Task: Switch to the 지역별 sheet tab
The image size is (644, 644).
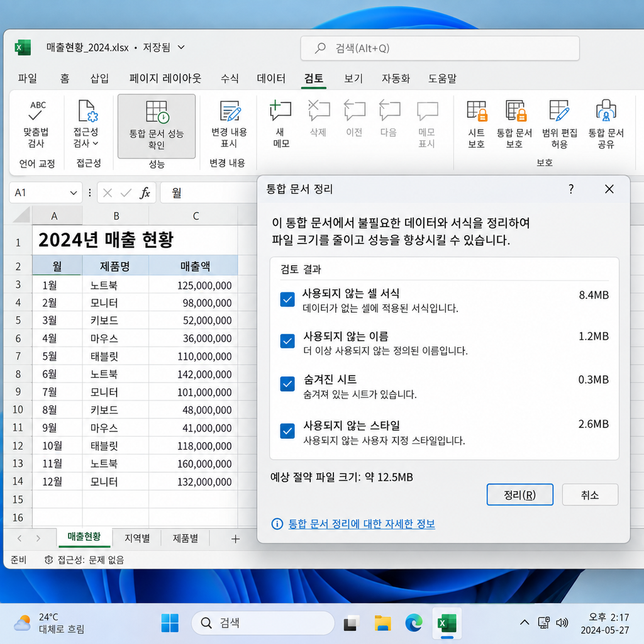Action: [x=137, y=538]
